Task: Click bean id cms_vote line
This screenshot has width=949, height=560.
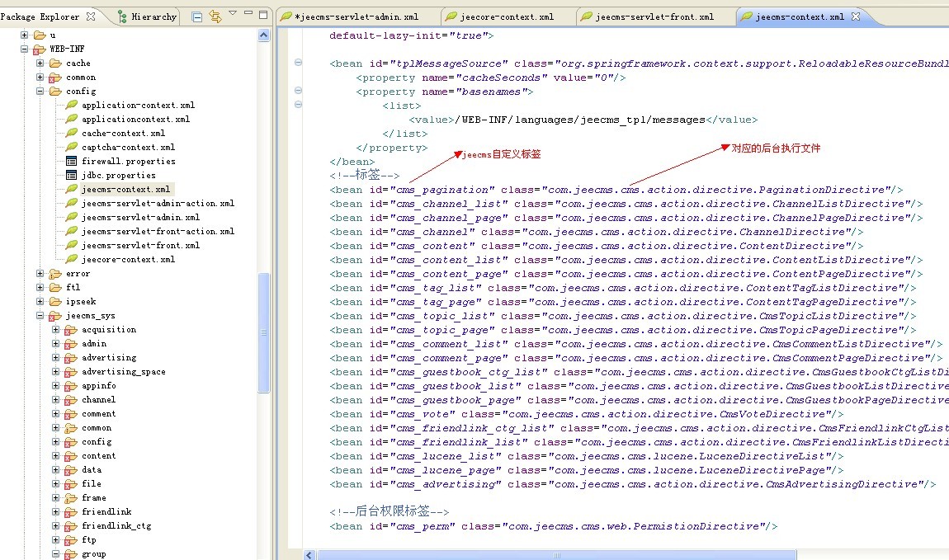Action: point(587,414)
